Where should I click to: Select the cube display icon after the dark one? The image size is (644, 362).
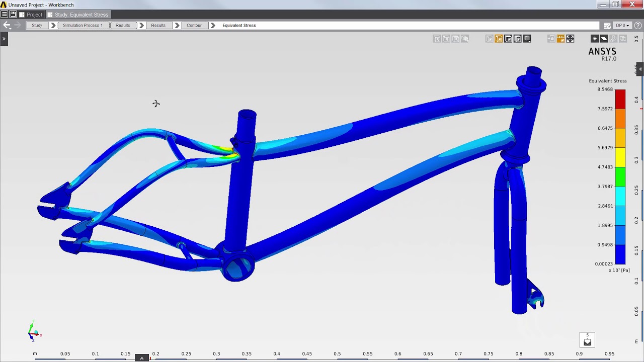click(518, 39)
